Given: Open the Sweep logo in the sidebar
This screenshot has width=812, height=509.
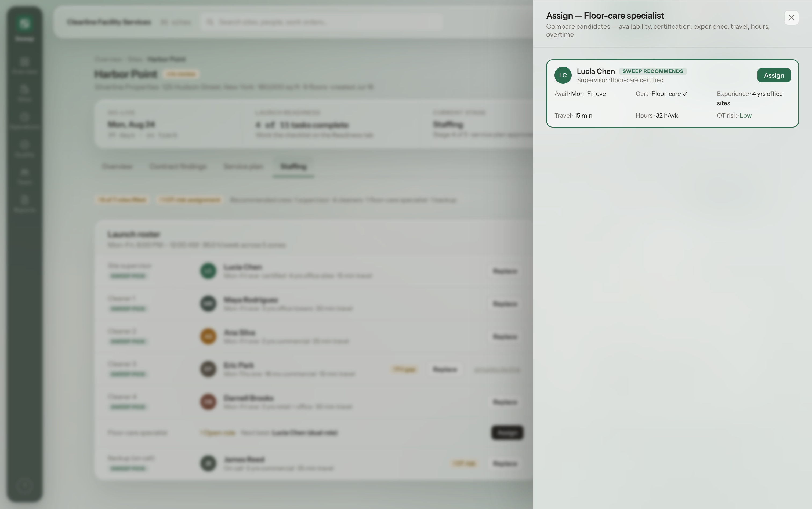Looking at the screenshot, I should tap(25, 24).
